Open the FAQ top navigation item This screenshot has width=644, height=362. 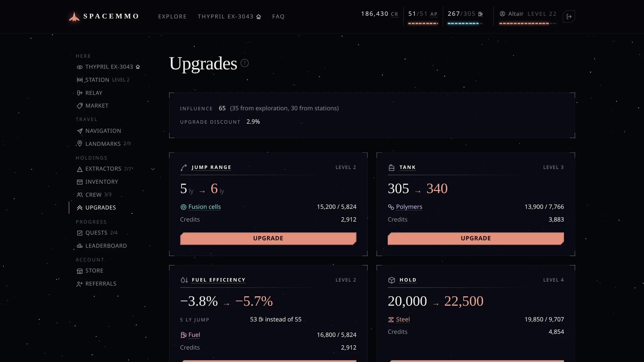278,16
